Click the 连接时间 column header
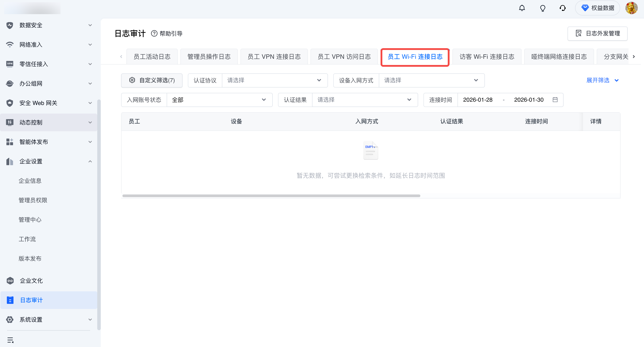This screenshot has height=347, width=644. (536, 122)
